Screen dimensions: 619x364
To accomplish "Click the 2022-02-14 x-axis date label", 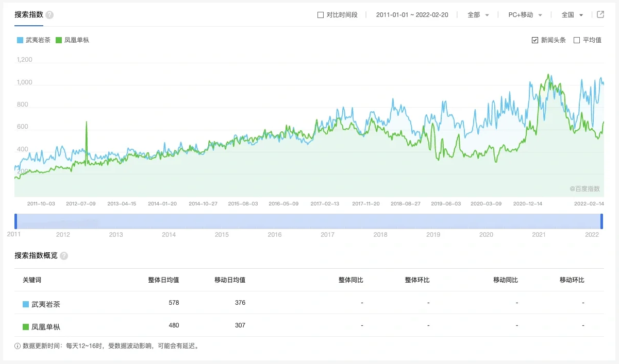I will point(589,204).
